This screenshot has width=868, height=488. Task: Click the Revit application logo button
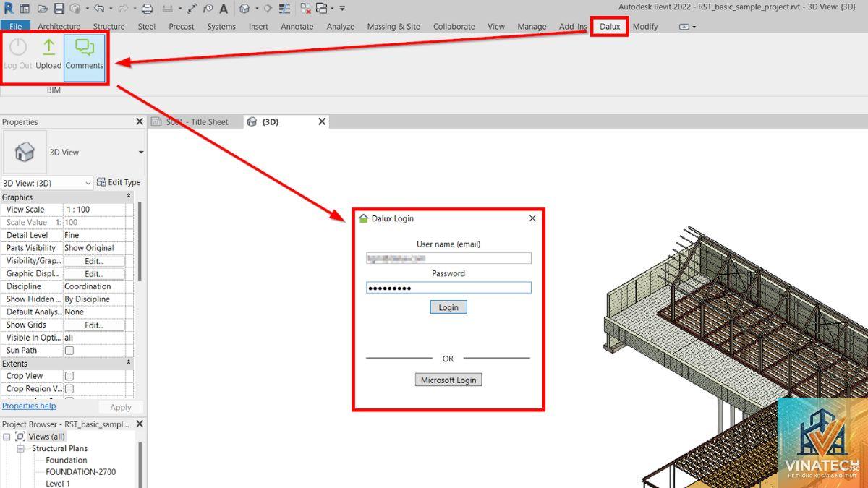click(8, 9)
